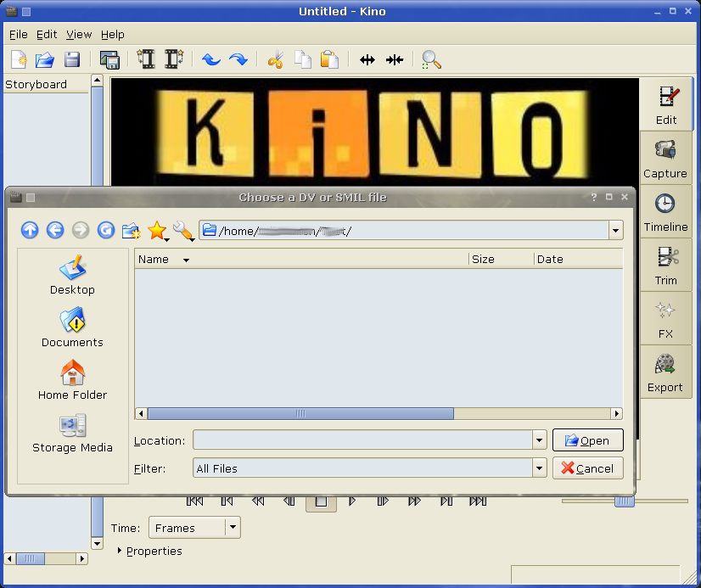This screenshot has height=588, width=701.
Task: Go to parent folder in dialog
Action: (x=30, y=230)
